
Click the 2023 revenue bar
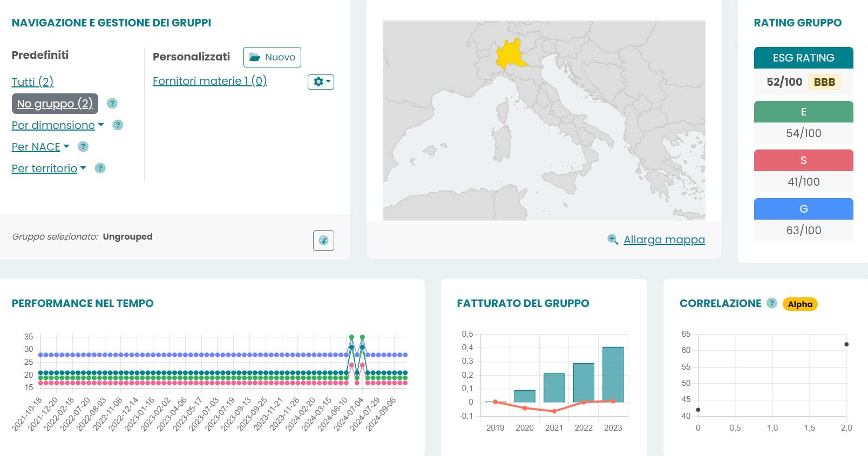pos(613,375)
